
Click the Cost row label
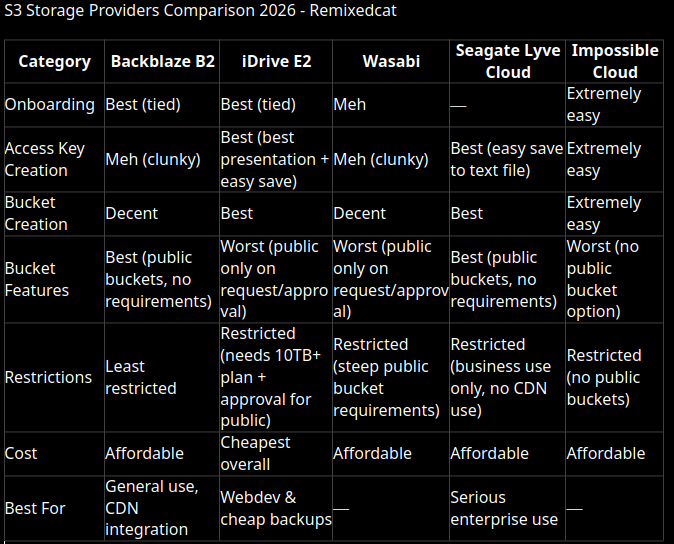(21, 453)
